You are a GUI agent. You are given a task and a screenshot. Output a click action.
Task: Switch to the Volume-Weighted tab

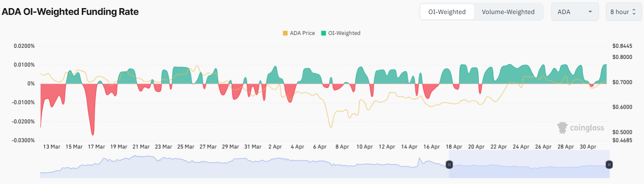click(508, 12)
